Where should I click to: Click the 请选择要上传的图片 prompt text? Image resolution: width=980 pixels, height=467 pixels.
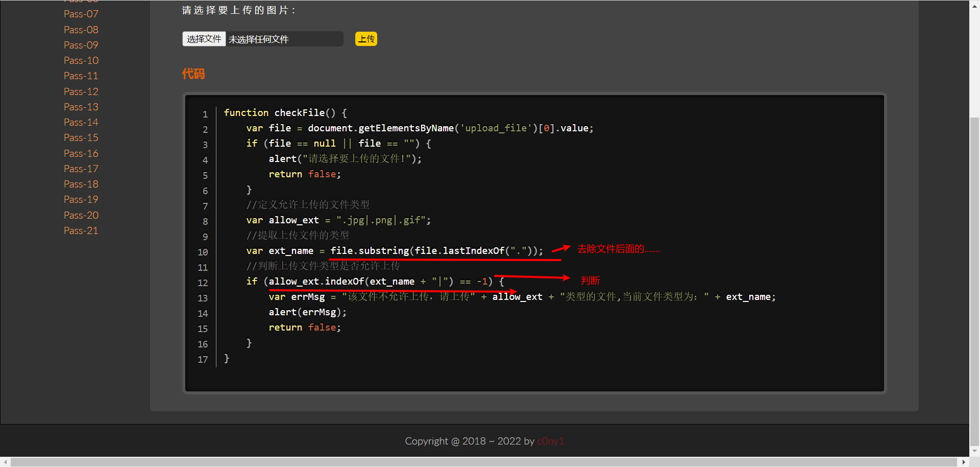tap(238, 10)
